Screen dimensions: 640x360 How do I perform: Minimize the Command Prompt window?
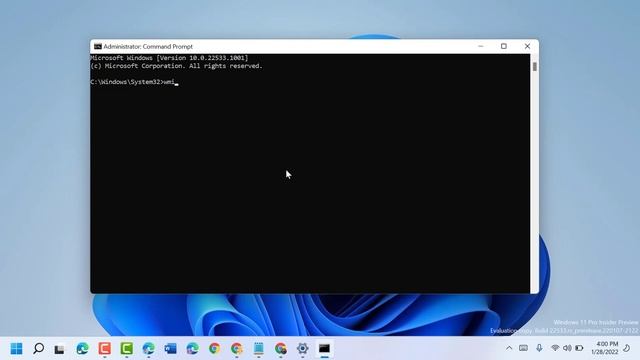[480, 47]
